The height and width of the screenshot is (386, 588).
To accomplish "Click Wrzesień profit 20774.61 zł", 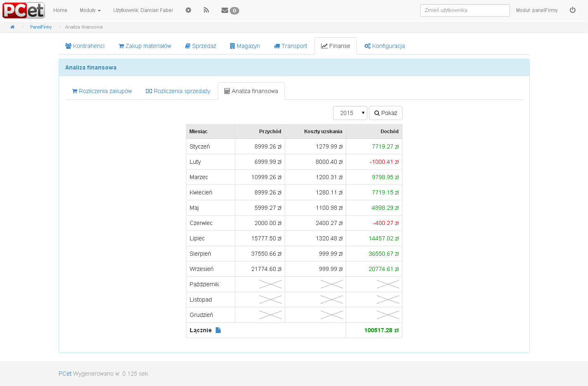I will pos(384,269).
